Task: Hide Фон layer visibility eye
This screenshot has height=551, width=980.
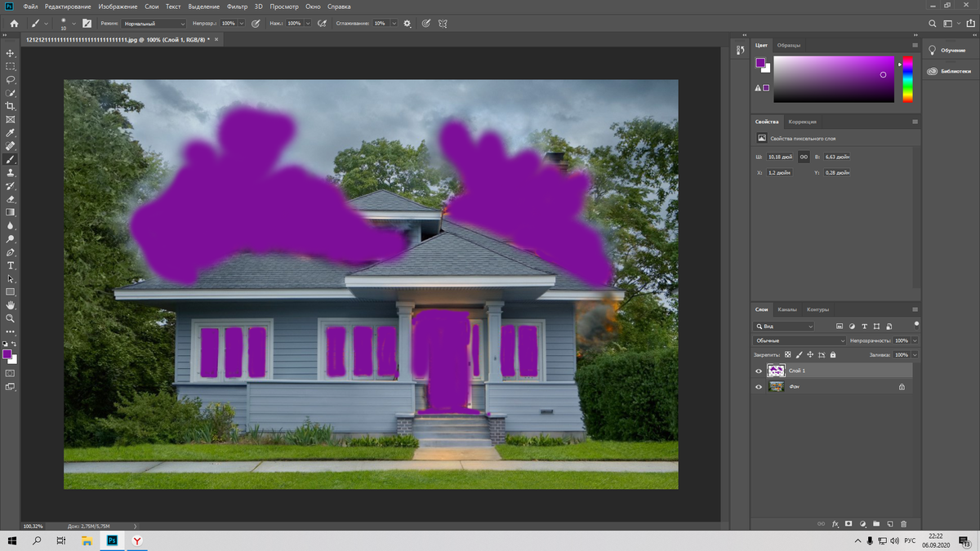Action: tap(759, 387)
